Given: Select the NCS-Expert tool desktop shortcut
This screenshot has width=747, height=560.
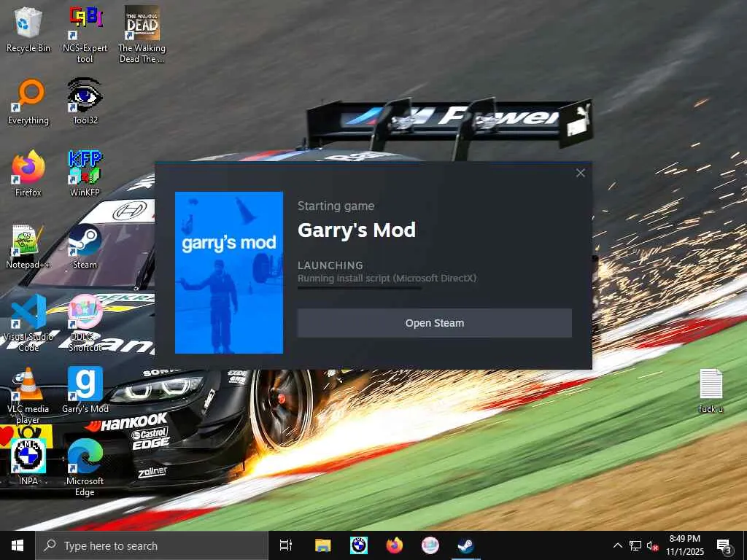Looking at the screenshot, I should point(85,35).
